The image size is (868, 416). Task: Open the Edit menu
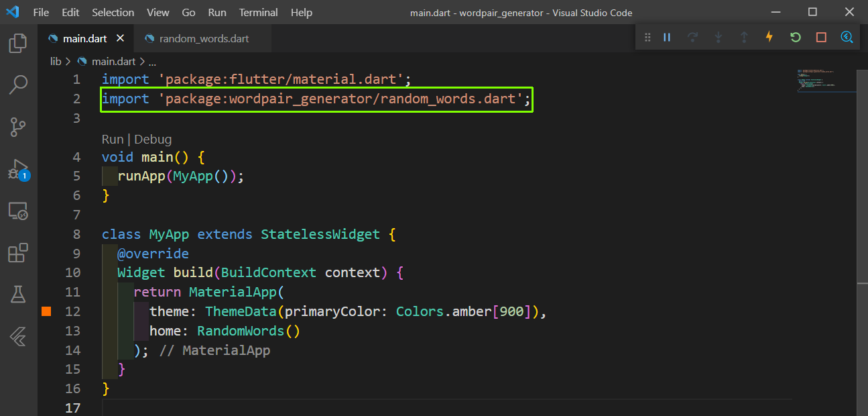[x=70, y=12]
